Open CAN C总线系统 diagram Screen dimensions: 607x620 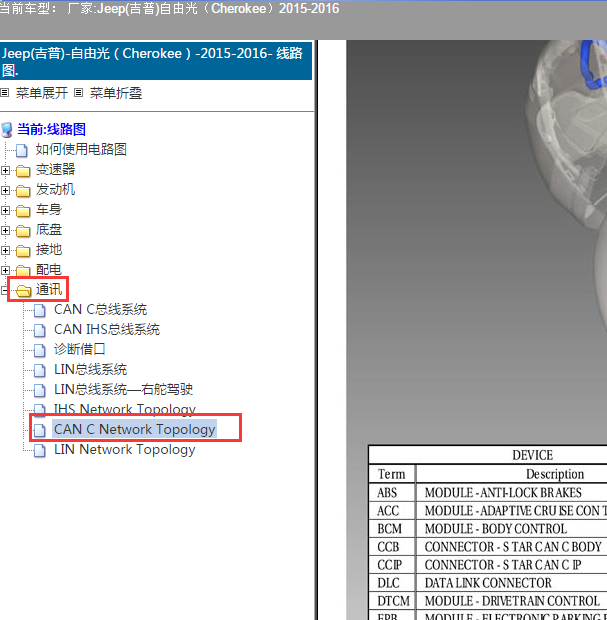point(100,310)
